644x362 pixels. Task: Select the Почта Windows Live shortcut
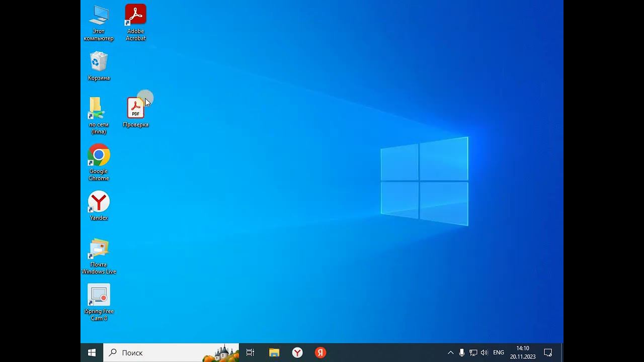click(x=99, y=256)
